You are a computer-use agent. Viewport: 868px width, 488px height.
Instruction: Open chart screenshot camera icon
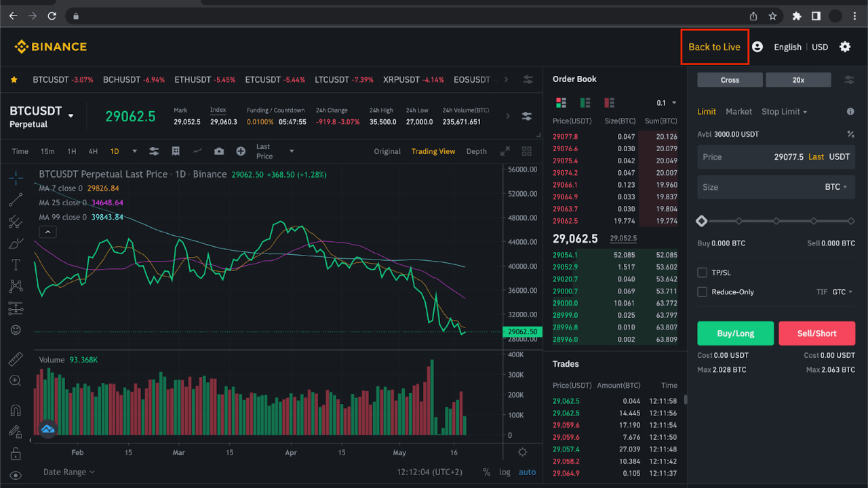point(219,151)
